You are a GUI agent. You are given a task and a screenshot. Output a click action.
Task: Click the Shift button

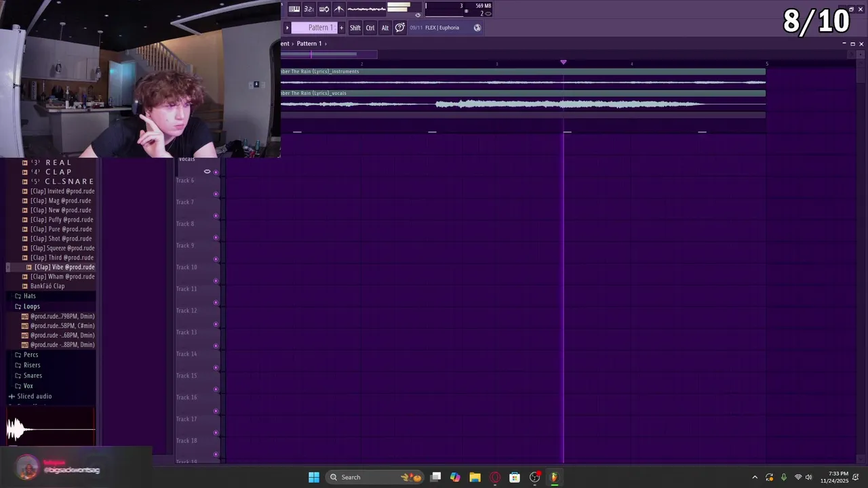pos(355,28)
